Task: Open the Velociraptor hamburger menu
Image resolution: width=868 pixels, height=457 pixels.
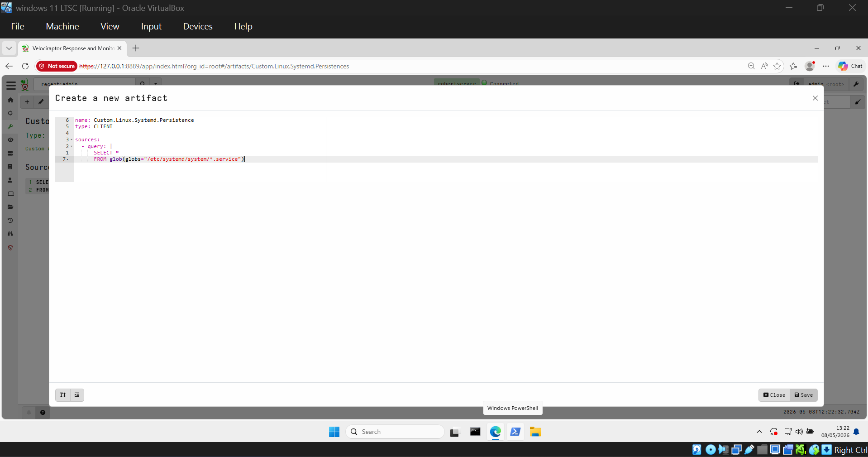Action: pyautogui.click(x=11, y=85)
